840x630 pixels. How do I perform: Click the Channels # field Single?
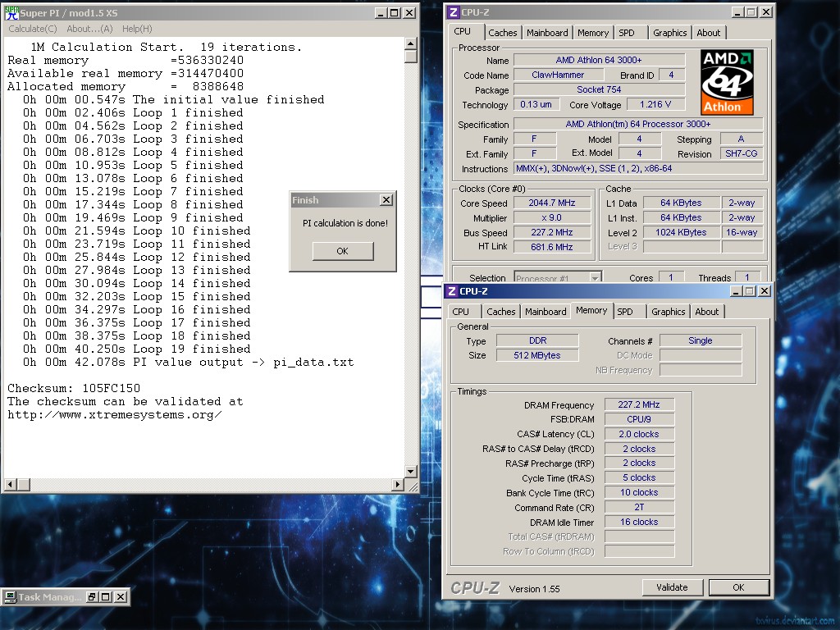(x=701, y=340)
